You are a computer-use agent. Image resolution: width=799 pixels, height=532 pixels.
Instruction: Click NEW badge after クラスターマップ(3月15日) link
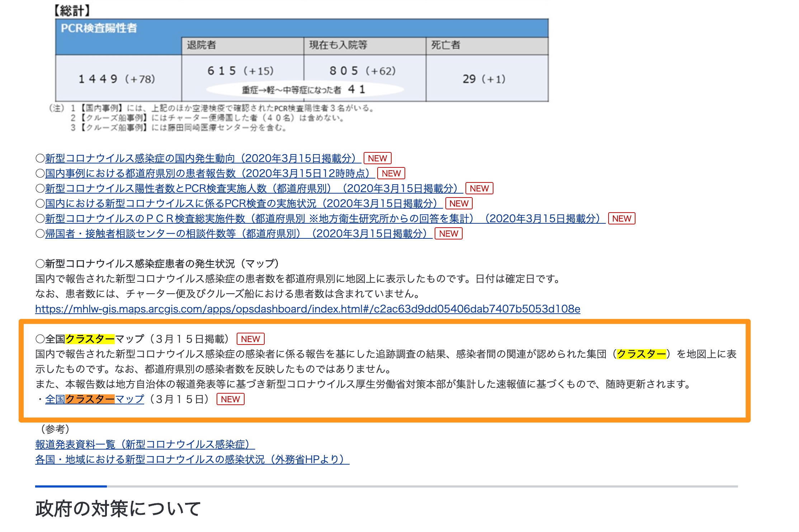(x=230, y=399)
